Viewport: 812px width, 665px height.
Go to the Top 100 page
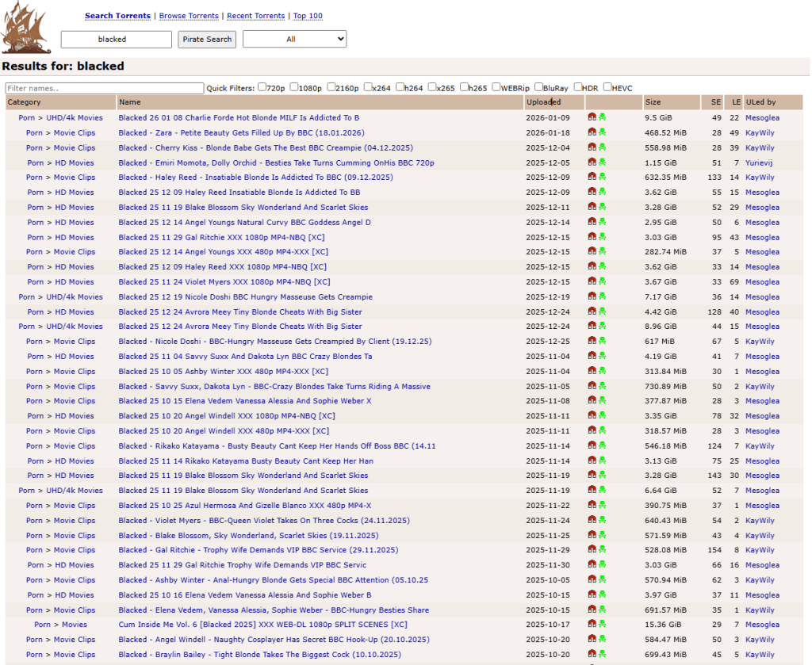click(308, 16)
